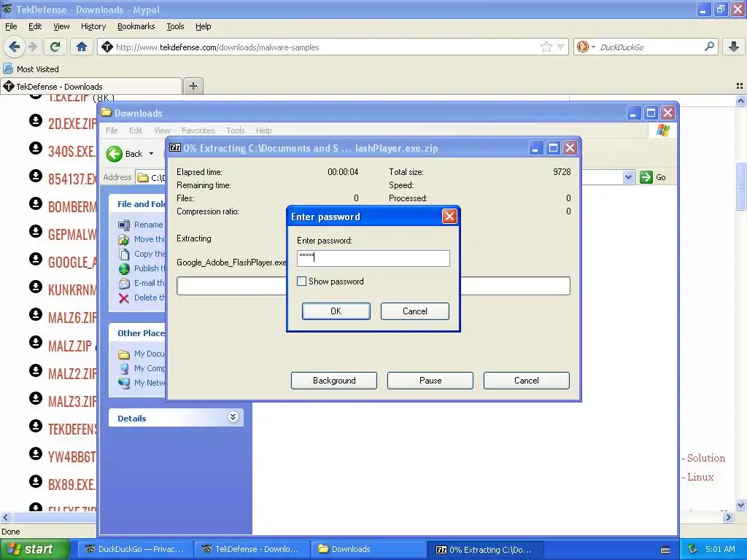Toggle the Show password checkbox
The image size is (747, 560).
pos(301,281)
